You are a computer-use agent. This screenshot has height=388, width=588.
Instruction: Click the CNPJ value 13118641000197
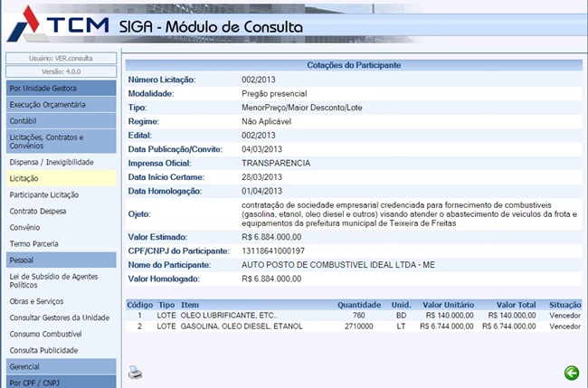point(273,251)
